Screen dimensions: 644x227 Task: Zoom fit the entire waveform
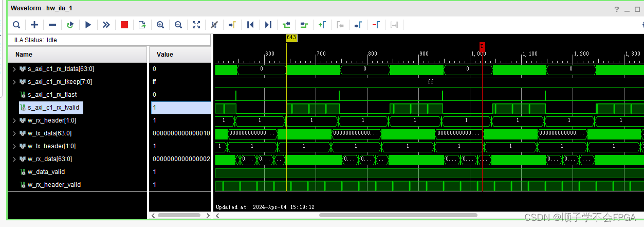196,24
